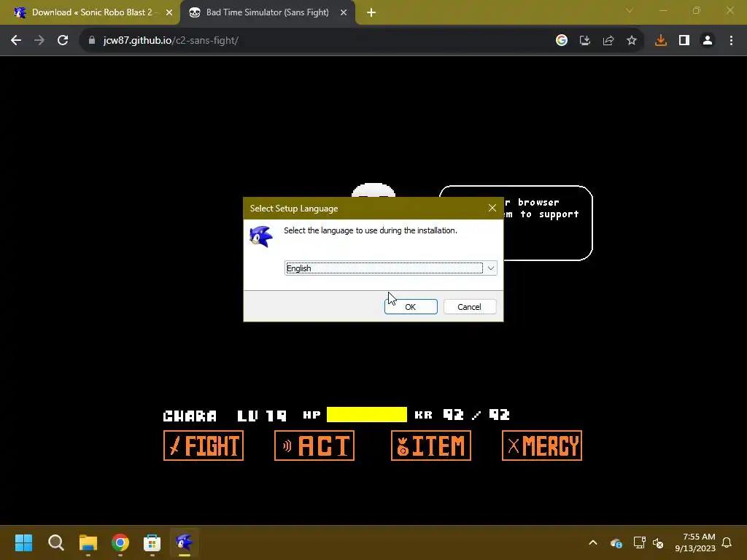The image size is (747, 560).
Task: Cancel the Select Setup Language dialog
Action: tap(470, 307)
